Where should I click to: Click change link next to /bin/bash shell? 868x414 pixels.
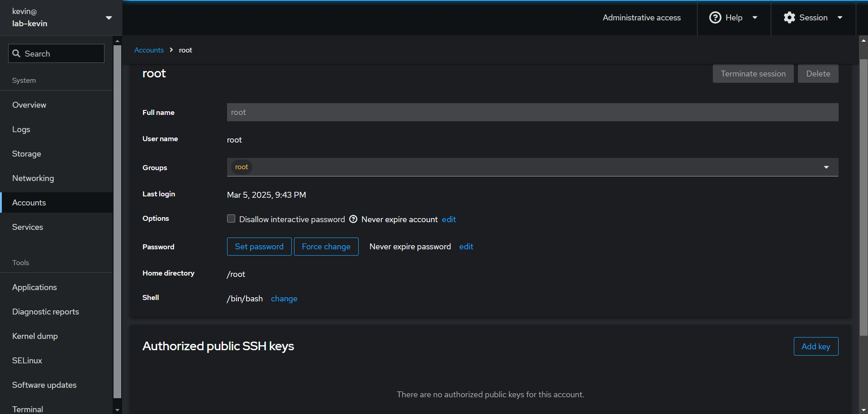284,299
